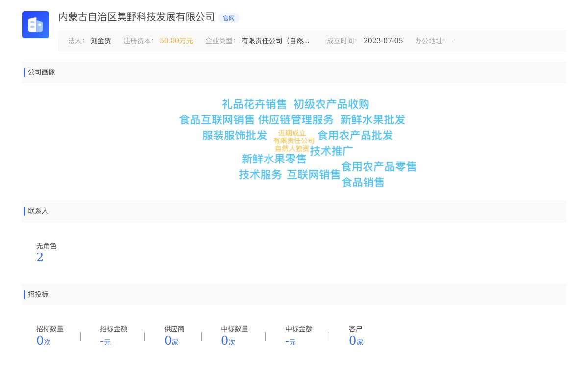Click legal representative name 刘金贺
The image size is (588, 368).
click(100, 41)
